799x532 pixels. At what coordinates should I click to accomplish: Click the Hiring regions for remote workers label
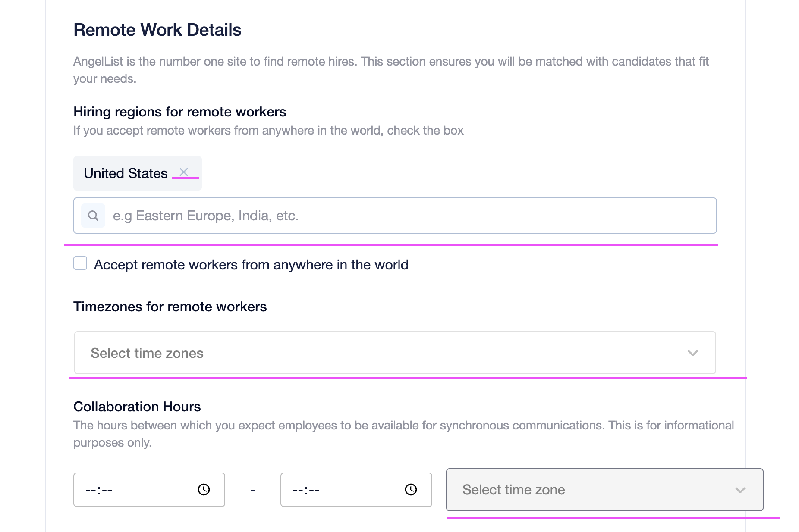(x=180, y=112)
